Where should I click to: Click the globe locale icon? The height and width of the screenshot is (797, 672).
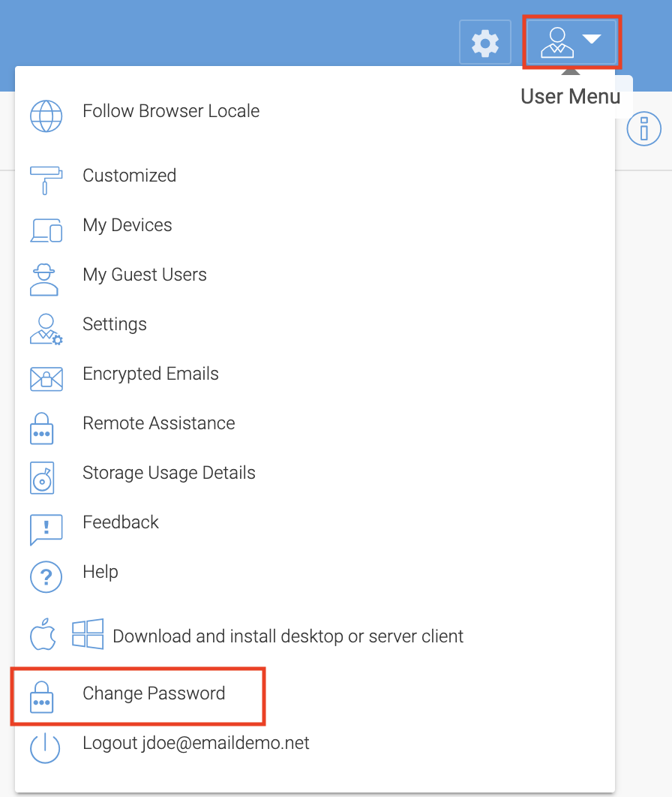pyautogui.click(x=46, y=116)
